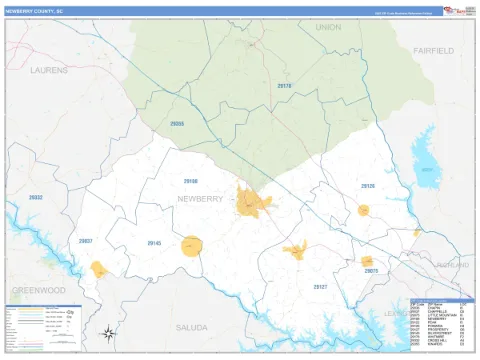Click ZIP code label 29037

[86, 241]
